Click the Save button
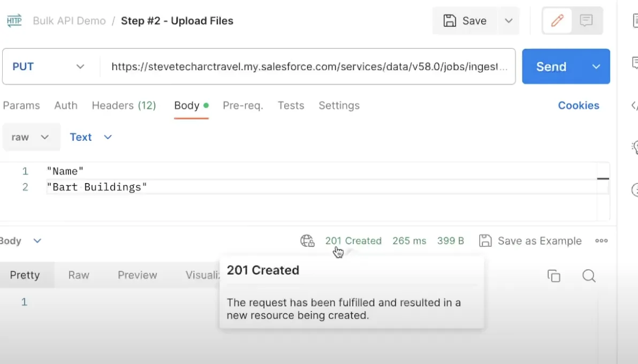 tap(465, 20)
